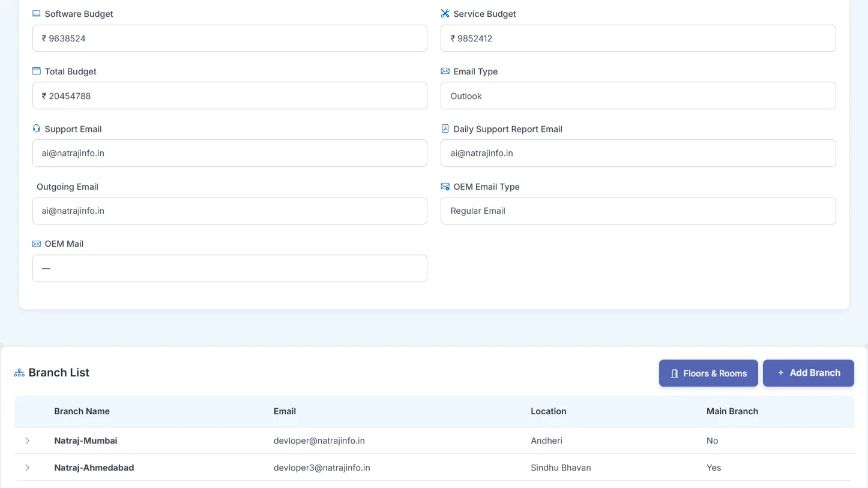
Task: Click the devloper@natrajinfo.in email cell
Action: 319,441
